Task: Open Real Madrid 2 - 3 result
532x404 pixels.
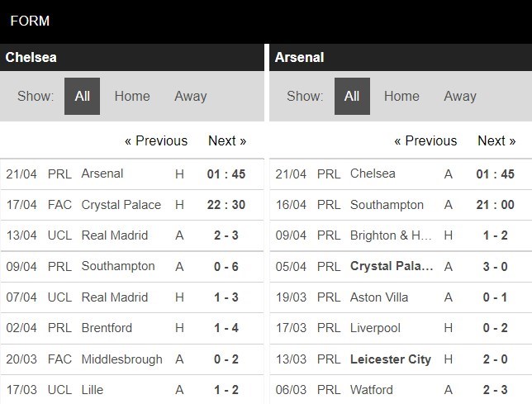Action: tap(132, 235)
